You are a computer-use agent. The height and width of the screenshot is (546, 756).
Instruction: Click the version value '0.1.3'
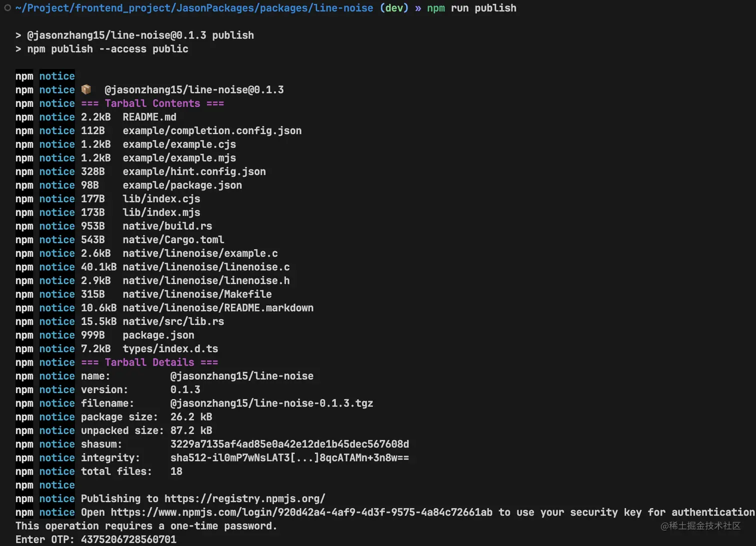185,390
